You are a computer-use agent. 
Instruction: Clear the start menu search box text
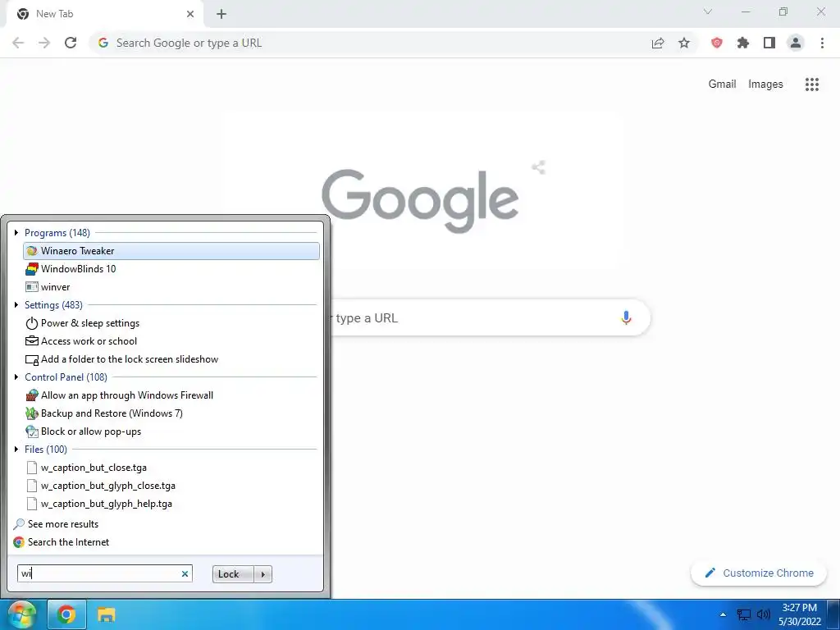click(x=185, y=573)
